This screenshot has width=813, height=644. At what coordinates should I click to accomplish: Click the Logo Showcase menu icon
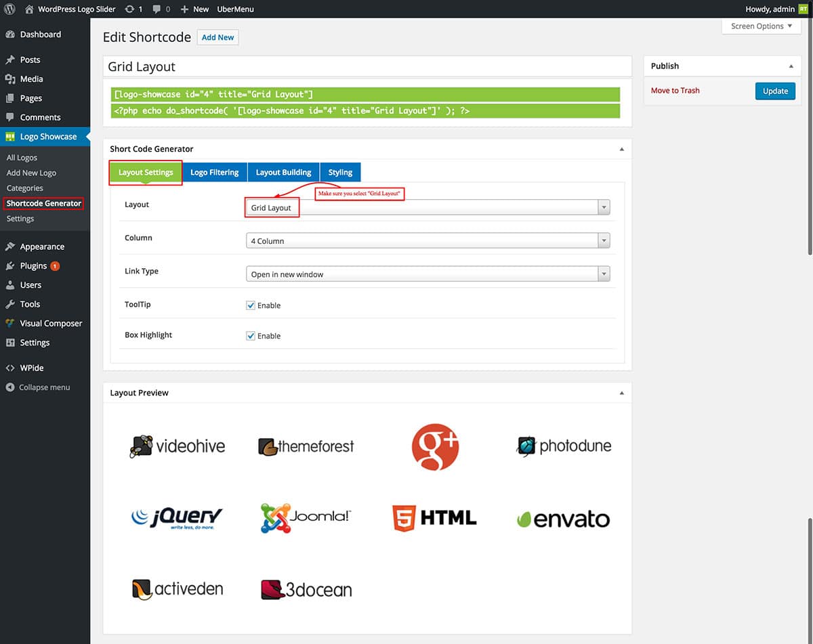[x=10, y=137]
